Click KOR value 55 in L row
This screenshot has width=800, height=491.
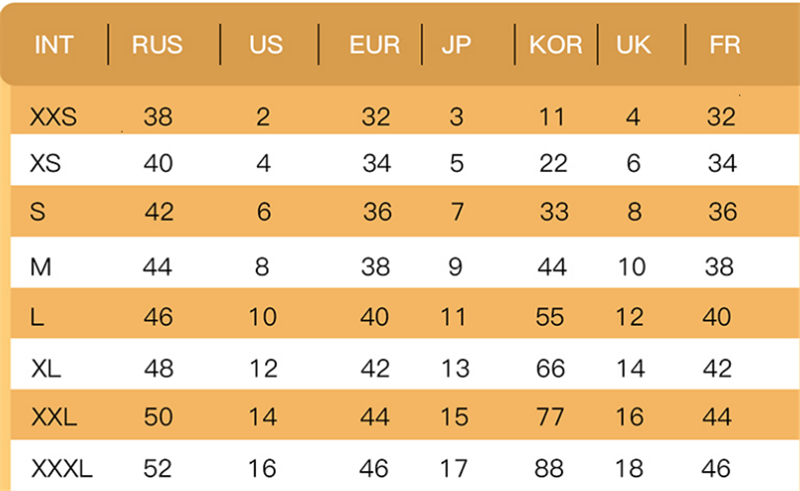tap(551, 318)
